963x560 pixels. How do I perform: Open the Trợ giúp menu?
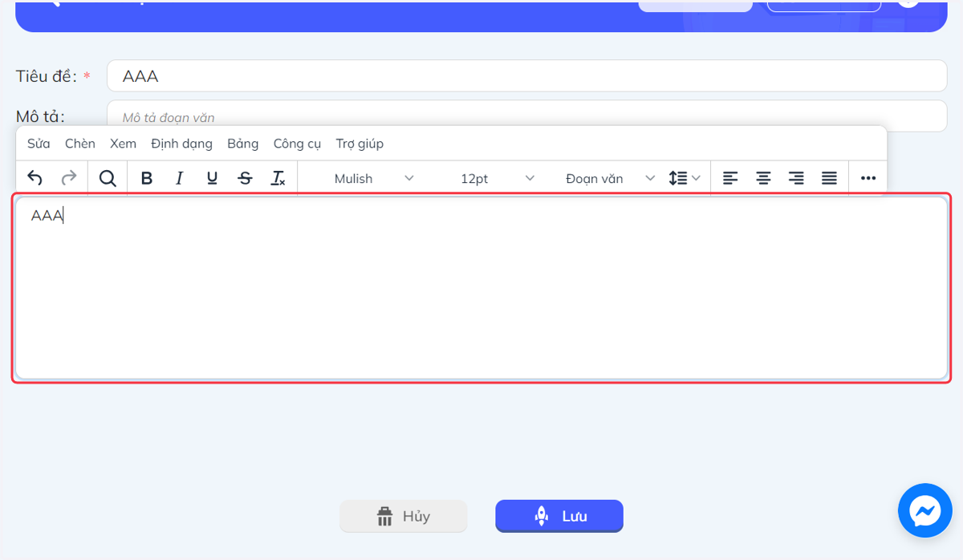[360, 144]
